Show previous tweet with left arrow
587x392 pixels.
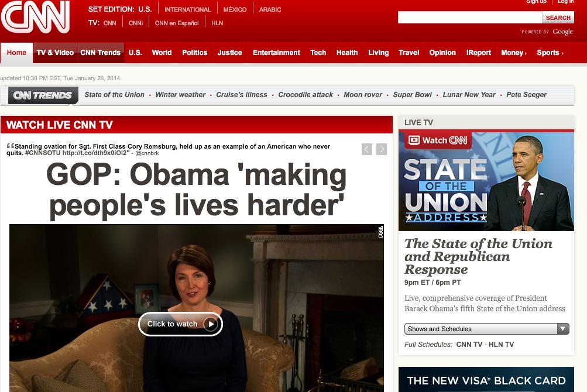click(x=367, y=149)
